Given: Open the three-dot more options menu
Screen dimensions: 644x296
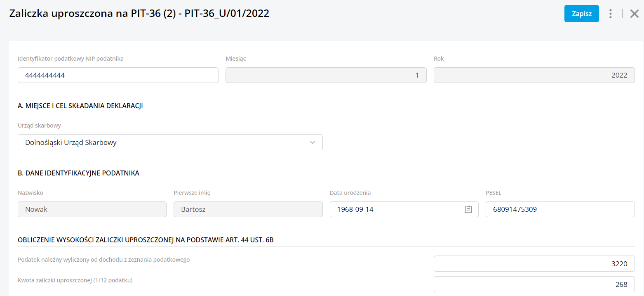Looking at the screenshot, I should [x=611, y=14].
